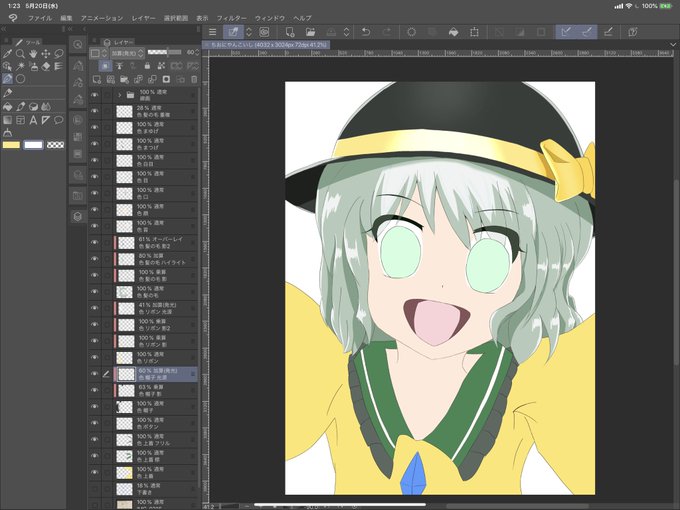
Task: Collapse the left palette dock arrows
Action: 3,29
